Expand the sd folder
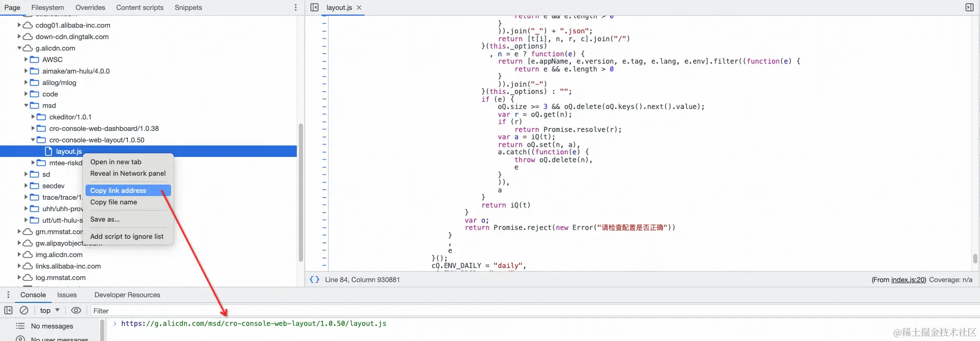Screen dimensions: 980x341 pyautogui.click(x=26, y=174)
